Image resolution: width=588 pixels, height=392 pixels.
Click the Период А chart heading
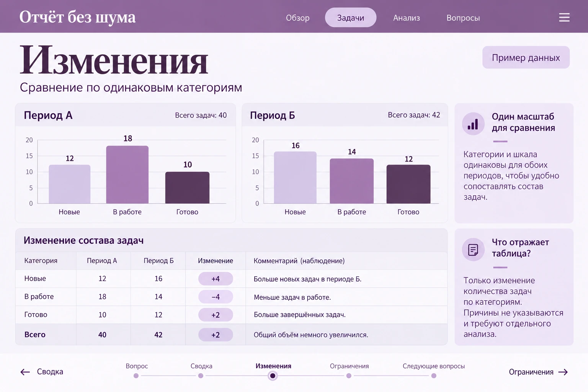pos(48,115)
